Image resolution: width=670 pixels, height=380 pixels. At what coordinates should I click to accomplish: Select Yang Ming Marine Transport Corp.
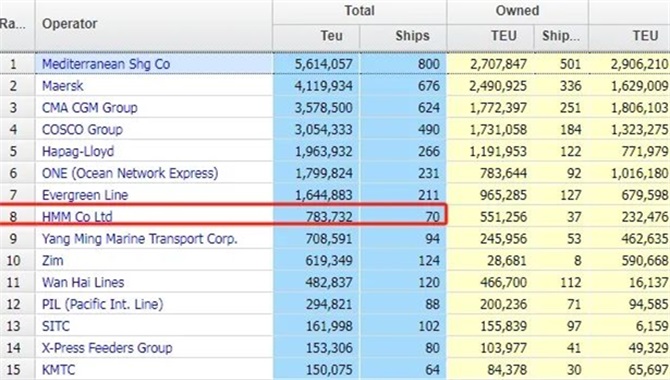coord(139,239)
